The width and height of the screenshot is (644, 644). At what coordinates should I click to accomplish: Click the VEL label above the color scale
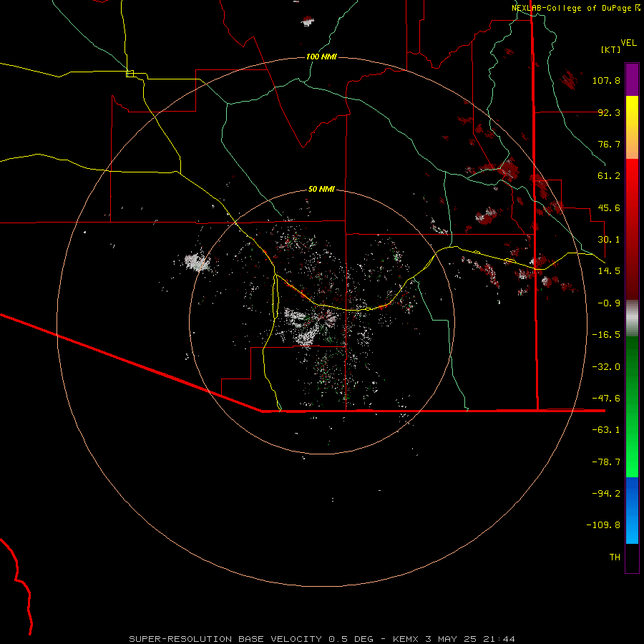pos(628,43)
